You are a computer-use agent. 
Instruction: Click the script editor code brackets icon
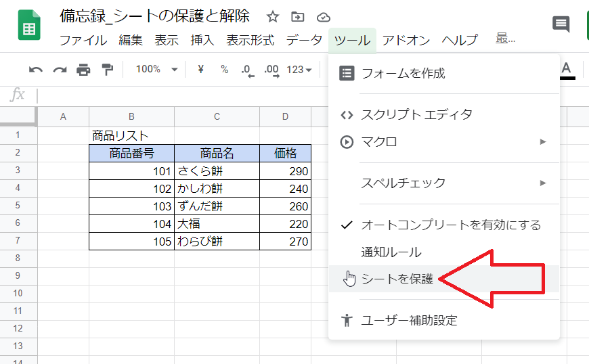(x=347, y=115)
